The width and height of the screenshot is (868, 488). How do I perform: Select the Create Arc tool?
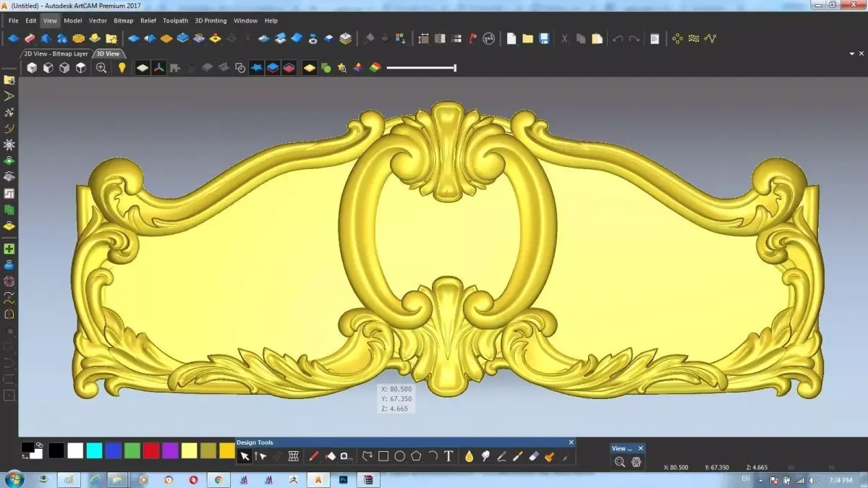pyautogui.click(x=433, y=456)
